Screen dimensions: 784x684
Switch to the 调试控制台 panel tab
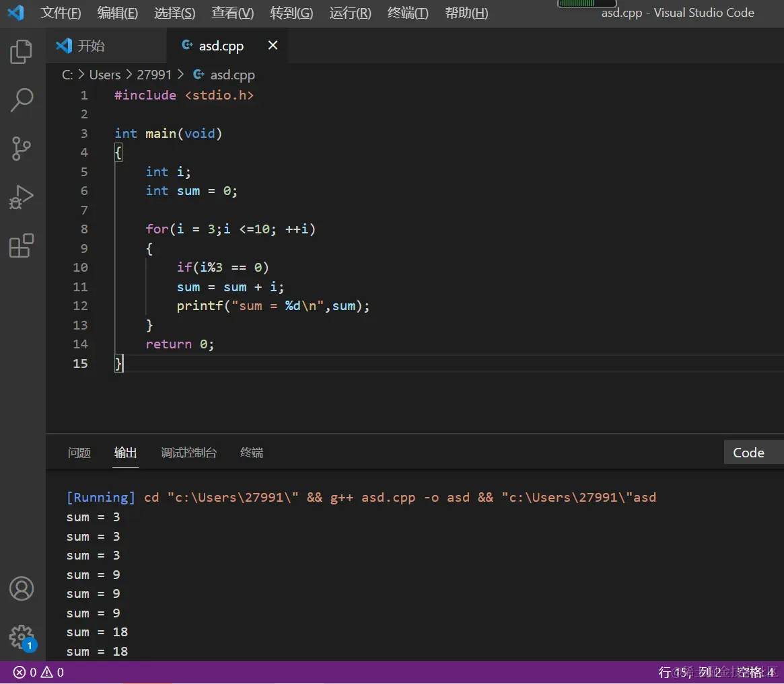tap(188, 453)
